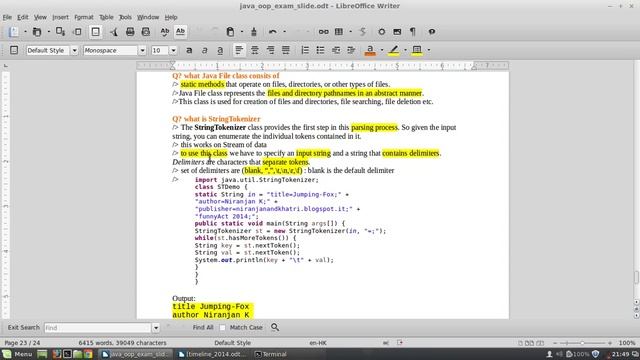Open the Navigator icon

(381, 32)
